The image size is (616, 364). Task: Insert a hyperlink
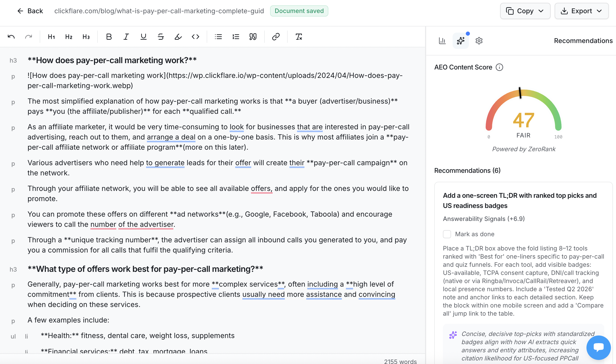click(276, 37)
